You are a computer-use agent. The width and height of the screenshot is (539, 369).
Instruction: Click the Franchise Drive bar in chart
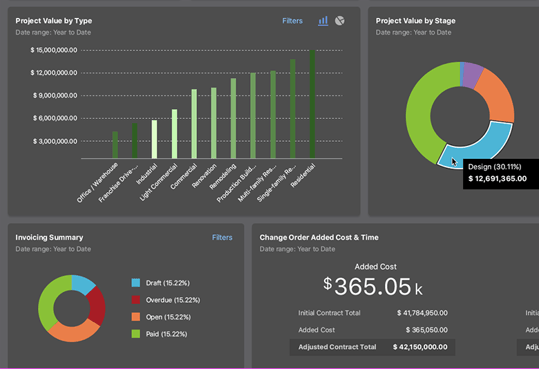135,141
